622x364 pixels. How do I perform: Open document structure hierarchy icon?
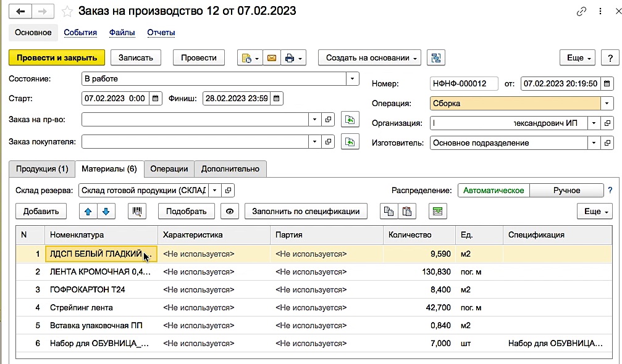[x=436, y=58]
